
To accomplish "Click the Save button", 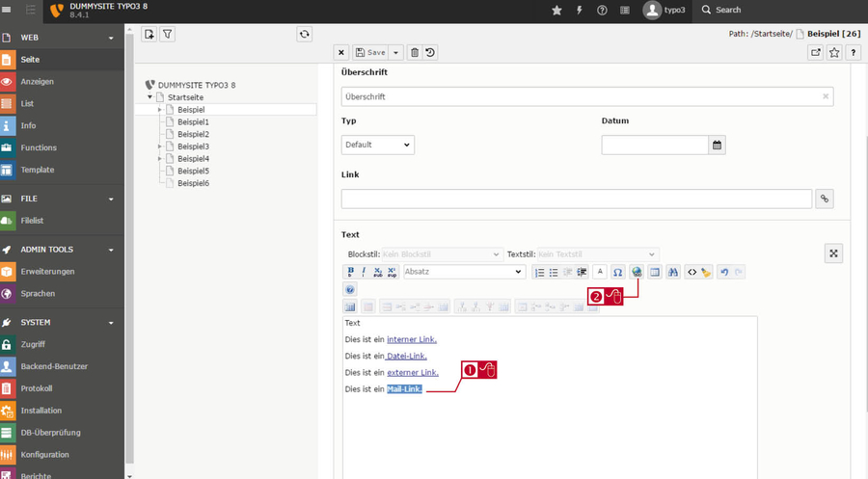I will pyautogui.click(x=370, y=53).
